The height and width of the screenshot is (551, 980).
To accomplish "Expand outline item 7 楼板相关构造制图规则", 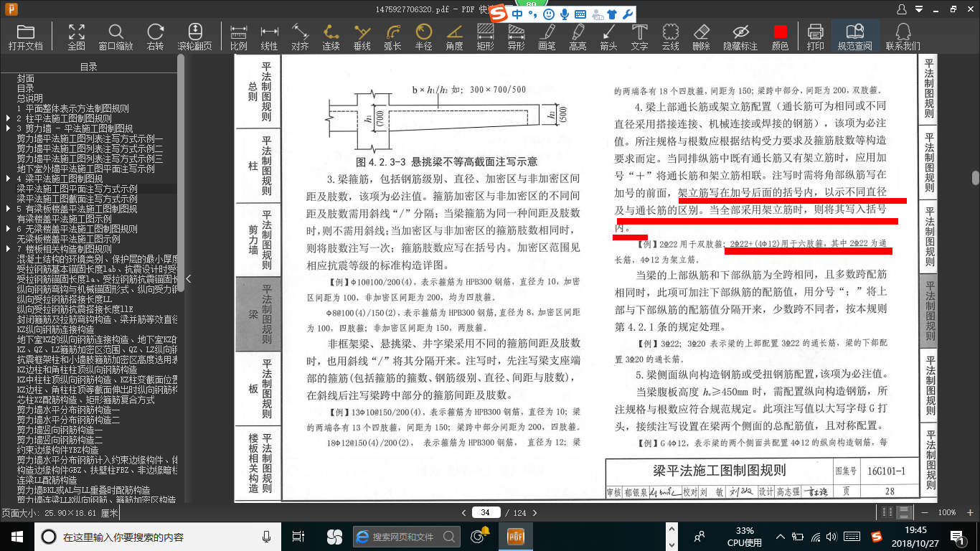I will pos(7,249).
